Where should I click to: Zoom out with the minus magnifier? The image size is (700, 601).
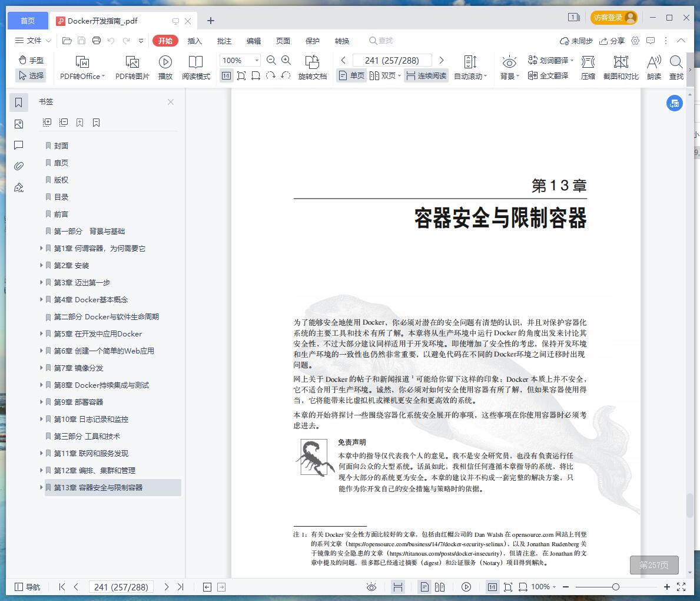click(x=271, y=60)
